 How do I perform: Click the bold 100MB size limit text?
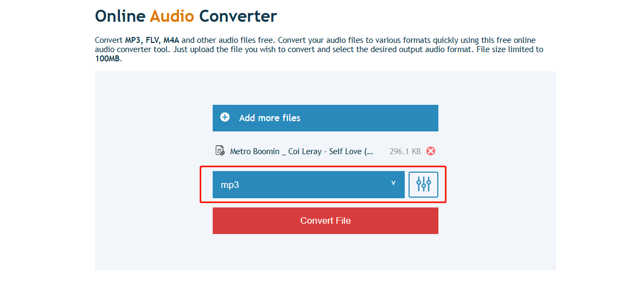[108, 58]
